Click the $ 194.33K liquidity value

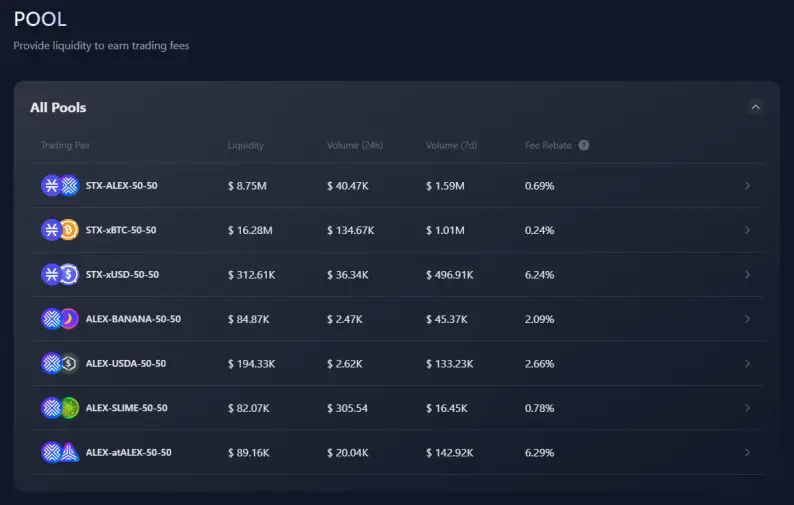pyautogui.click(x=252, y=364)
